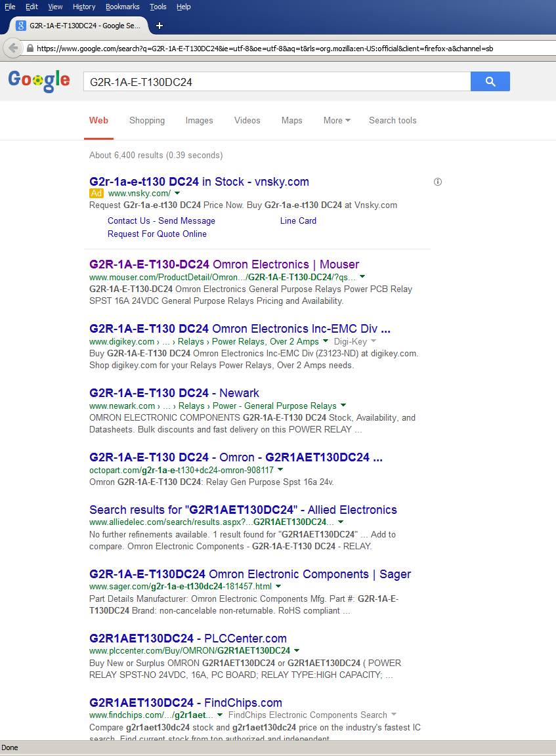
Task: Click the browser address bar URL
Action: point(265,48)
